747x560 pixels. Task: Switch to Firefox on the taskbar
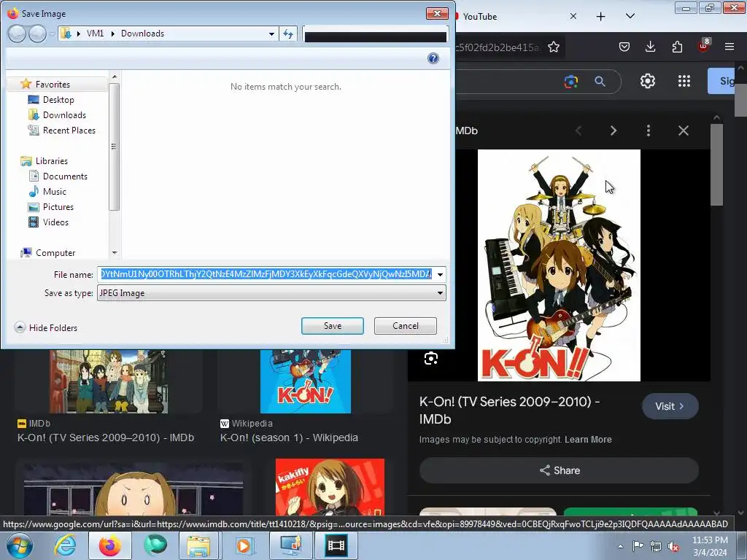point(109,545)
